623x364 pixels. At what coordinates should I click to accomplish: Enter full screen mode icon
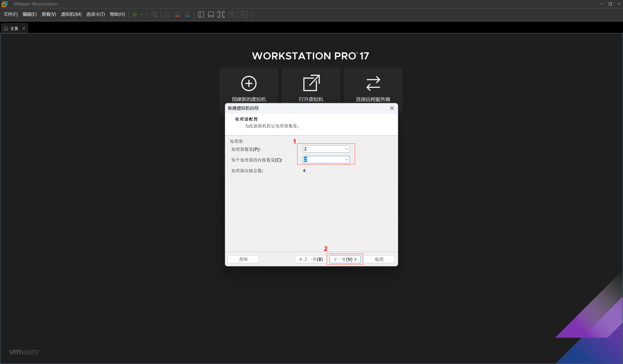click(x=221, y=15)
